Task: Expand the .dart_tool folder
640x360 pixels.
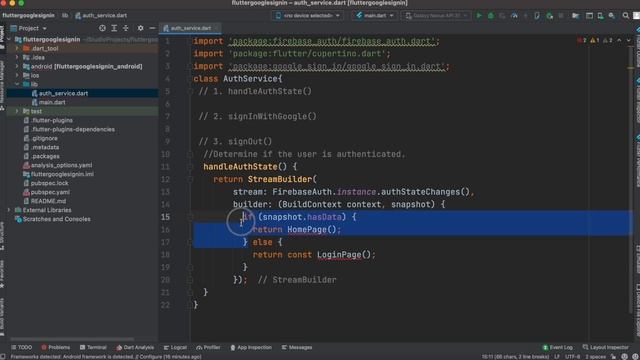Action: (17, 48)
